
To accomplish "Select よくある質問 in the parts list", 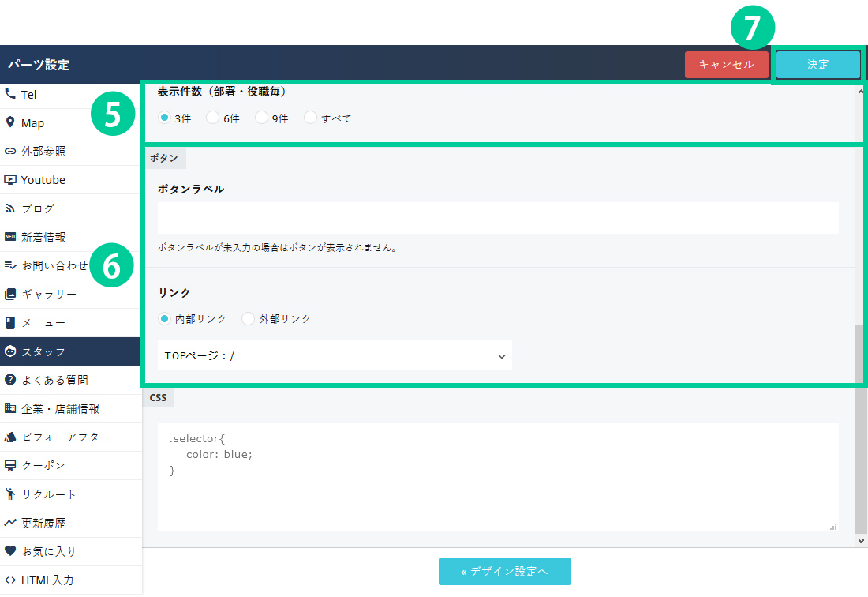I will point(71,380).
